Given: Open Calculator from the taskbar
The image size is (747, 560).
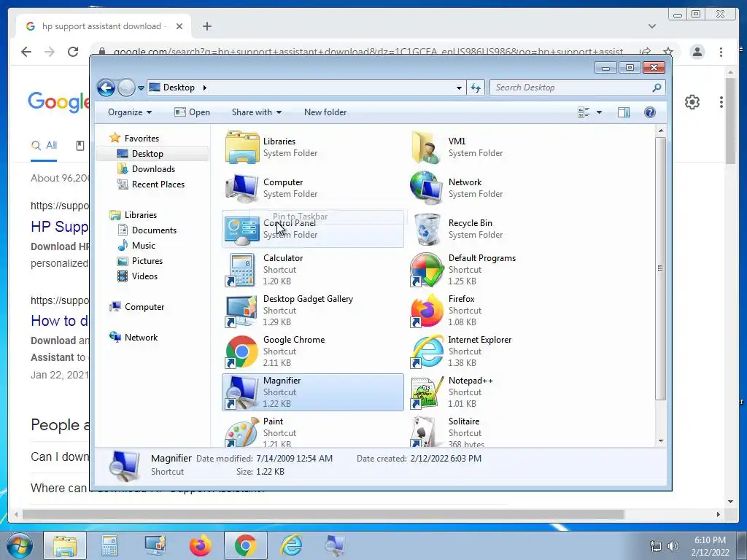Looking at the screenshot, I should 109,545.
